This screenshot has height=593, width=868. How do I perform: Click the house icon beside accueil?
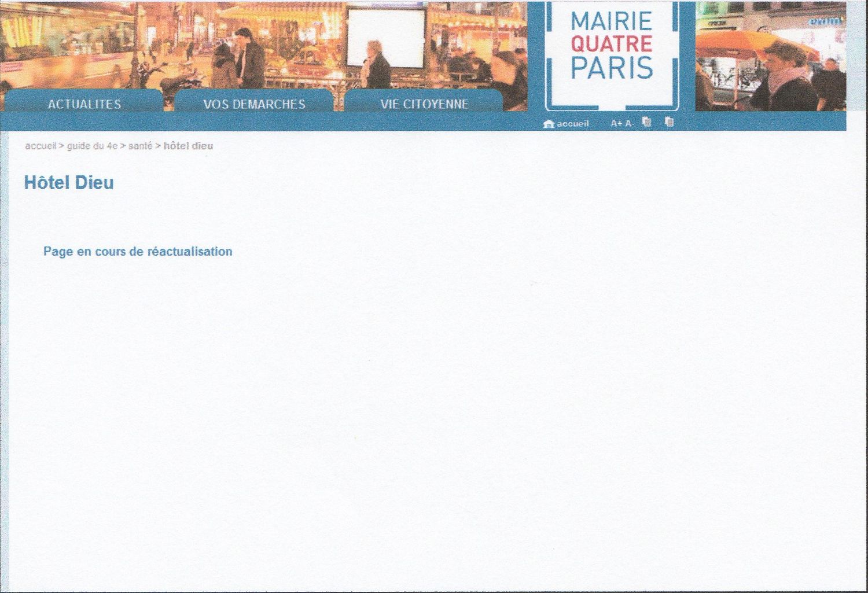(x=549, y=124)
